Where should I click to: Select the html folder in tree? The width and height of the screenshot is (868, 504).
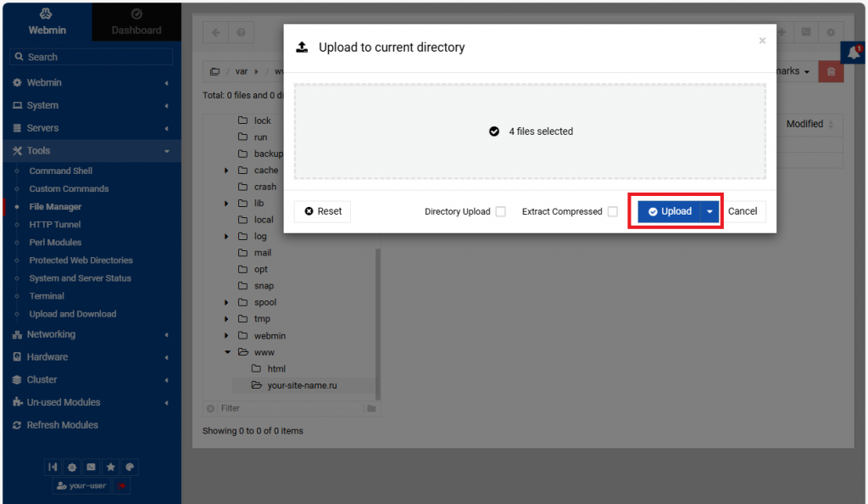coord(276,369)
